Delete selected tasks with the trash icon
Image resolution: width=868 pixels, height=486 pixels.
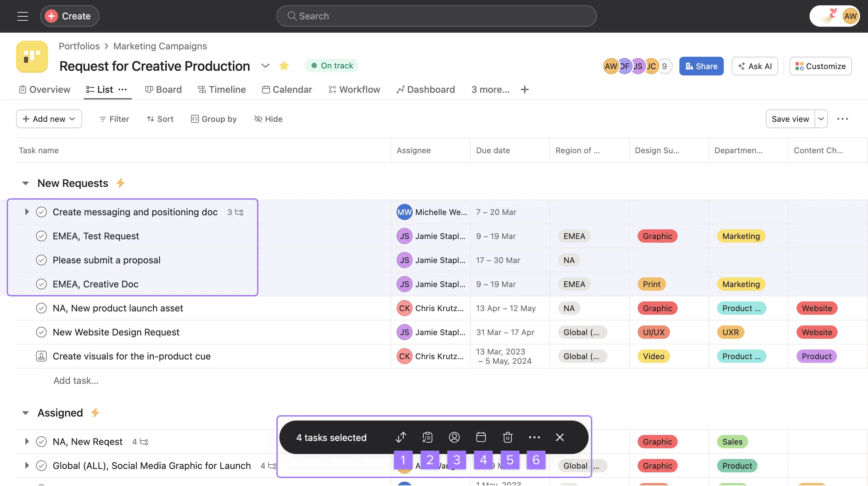[x=507, y=437]
